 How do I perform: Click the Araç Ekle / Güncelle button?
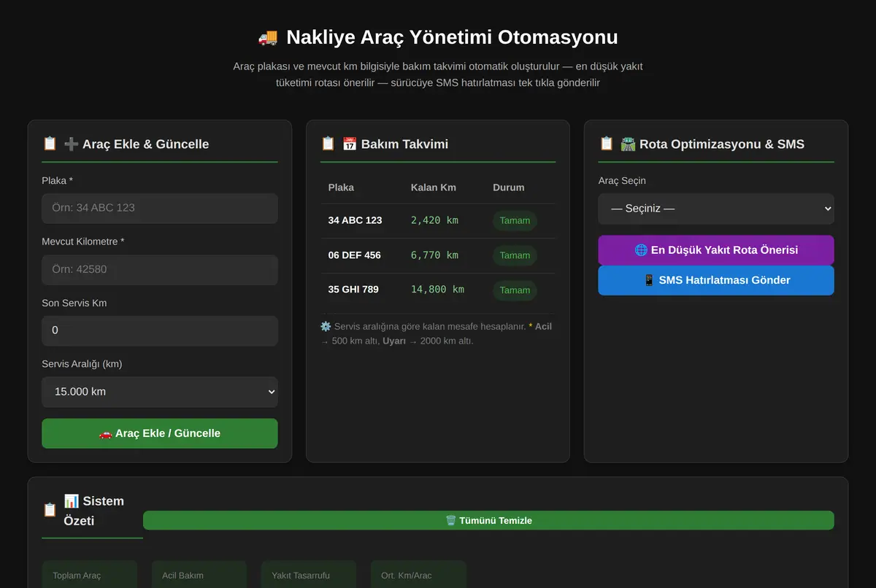click(160, 433)
